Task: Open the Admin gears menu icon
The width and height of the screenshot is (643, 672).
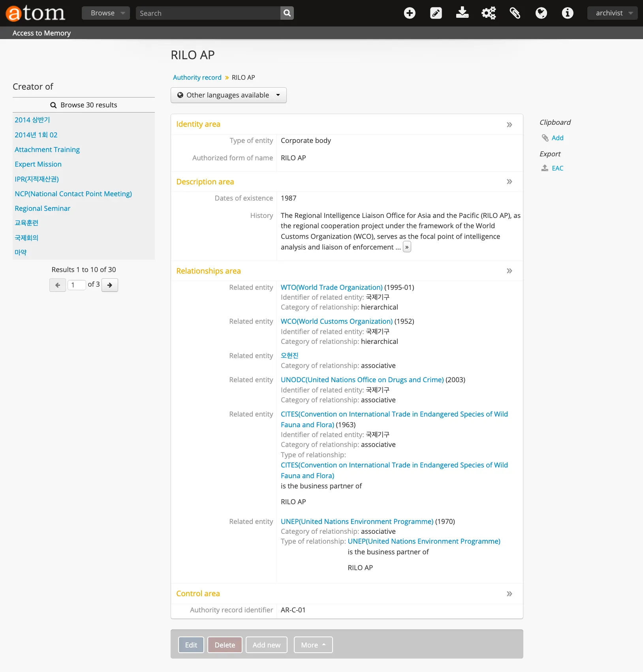Action: point(489,13)
